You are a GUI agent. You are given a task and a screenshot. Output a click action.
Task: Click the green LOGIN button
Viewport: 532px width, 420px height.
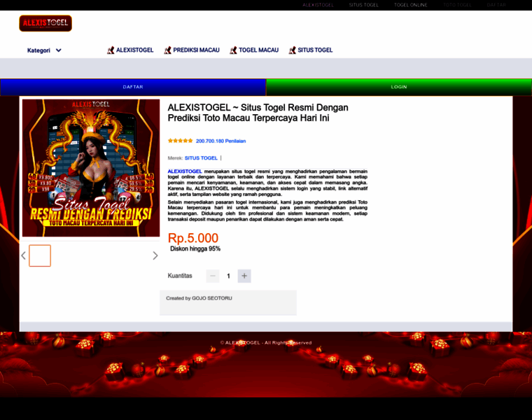399,87
